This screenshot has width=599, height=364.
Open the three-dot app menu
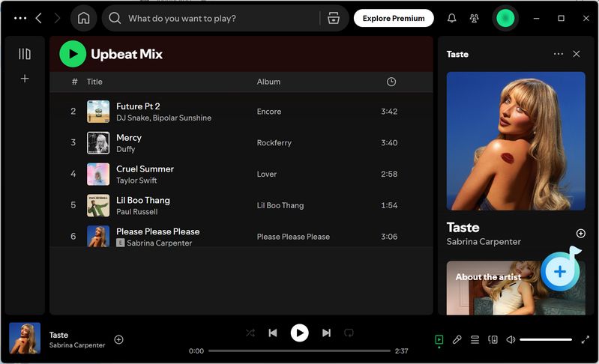coord(20,18)
